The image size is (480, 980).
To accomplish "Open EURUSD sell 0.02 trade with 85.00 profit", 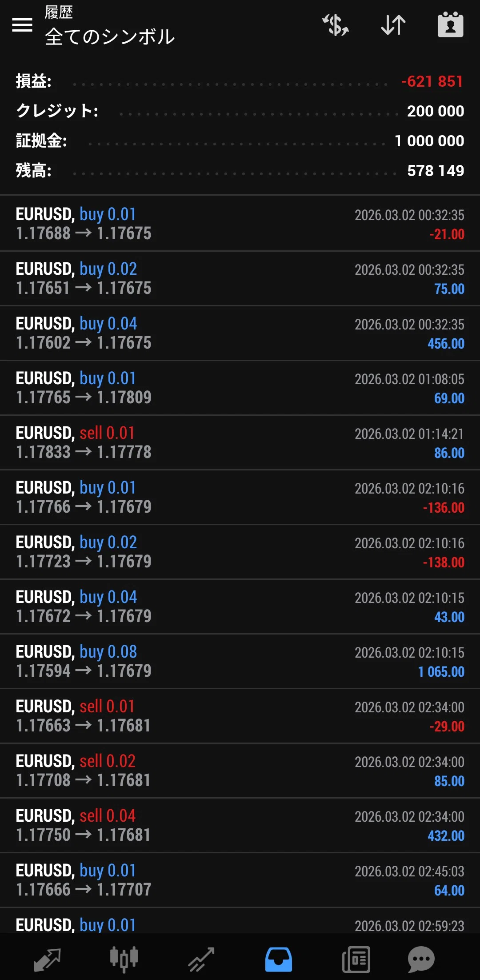I will pyautogui.click(x=240, y=771).
